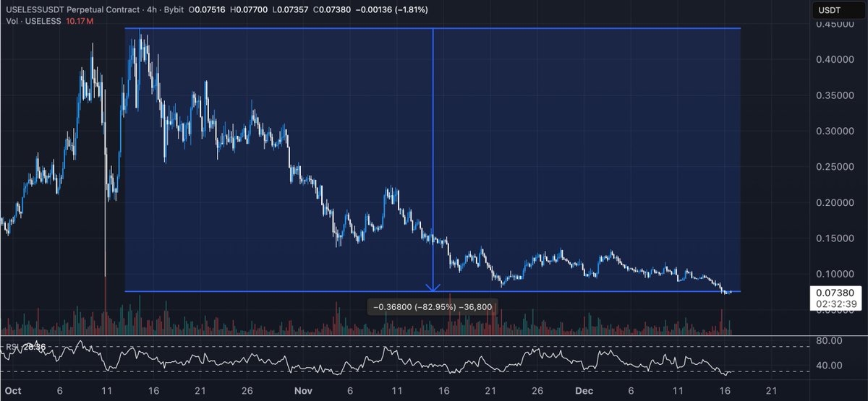The width and height of the screenshot is (868, 401).
Task: Click the 80.00 RSI axis label
Action: click(830, 340)
